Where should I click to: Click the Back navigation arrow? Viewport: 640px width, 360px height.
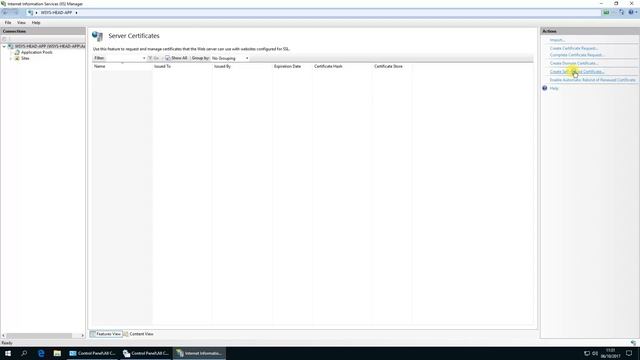(x=5, y=13)
